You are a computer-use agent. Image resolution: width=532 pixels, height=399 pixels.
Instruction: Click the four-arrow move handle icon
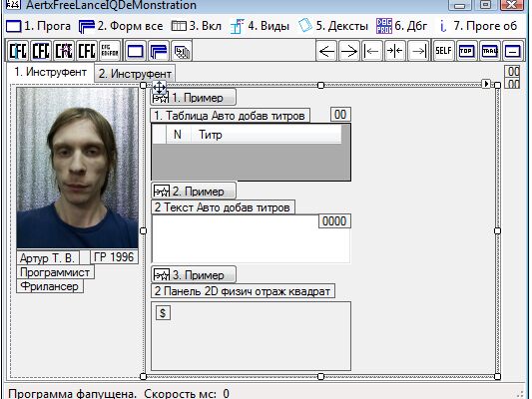(159, 87)
